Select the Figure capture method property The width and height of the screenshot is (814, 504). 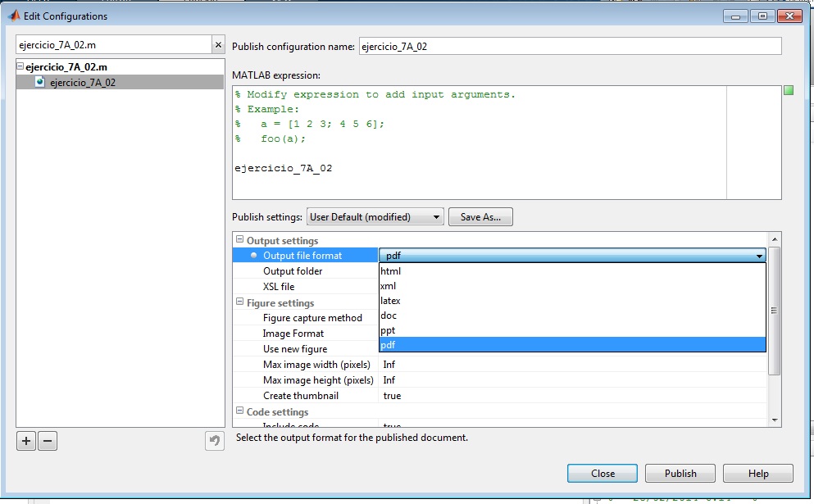point(312,318)
